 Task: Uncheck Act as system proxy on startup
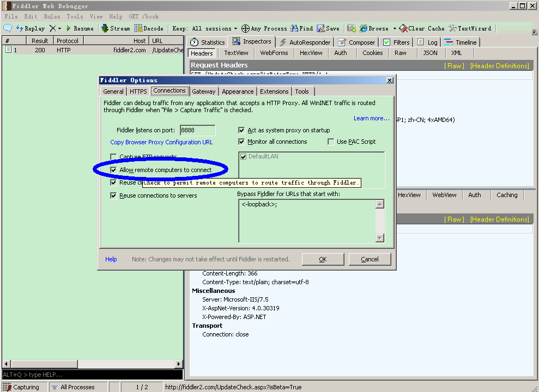tap(241, 130)
